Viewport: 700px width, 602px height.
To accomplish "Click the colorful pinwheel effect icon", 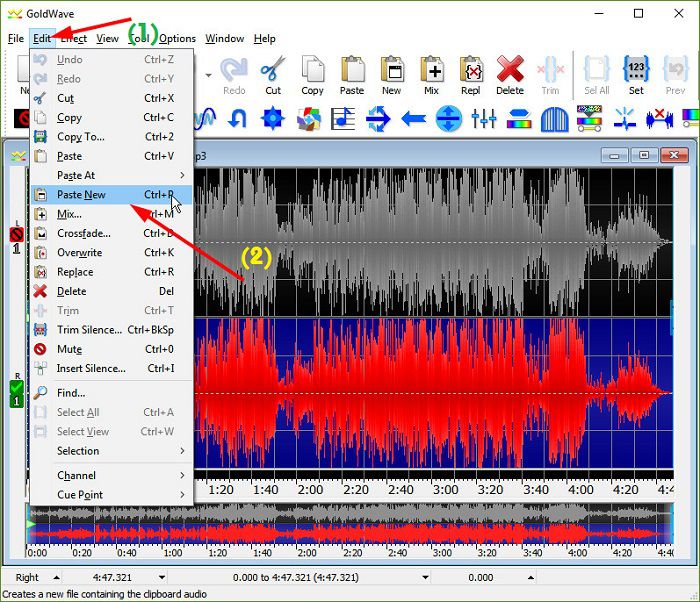I will [308, 119].
